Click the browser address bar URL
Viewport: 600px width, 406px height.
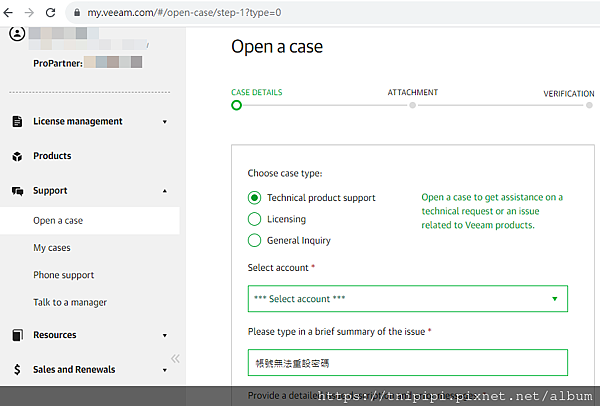pyautogui.click(x=184, y=13)
